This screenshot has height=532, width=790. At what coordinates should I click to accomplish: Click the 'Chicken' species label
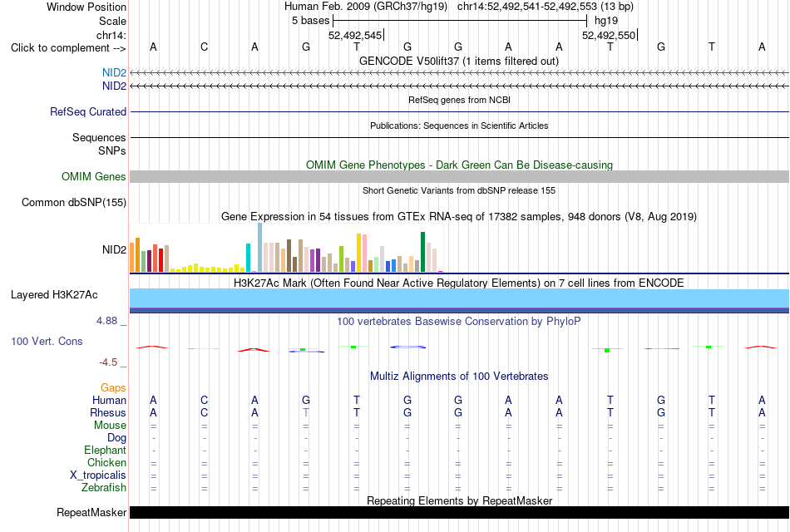coord(106,462)
